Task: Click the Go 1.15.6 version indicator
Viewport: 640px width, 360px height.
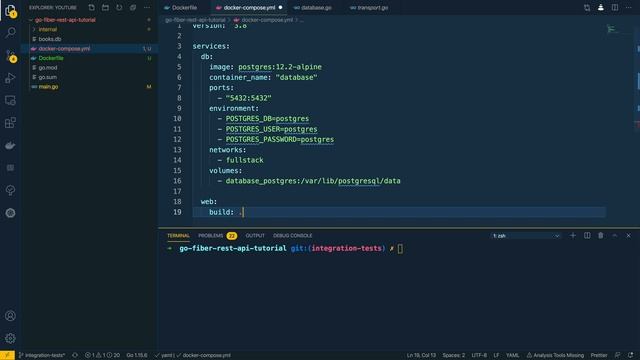Action: click(137, 355)
